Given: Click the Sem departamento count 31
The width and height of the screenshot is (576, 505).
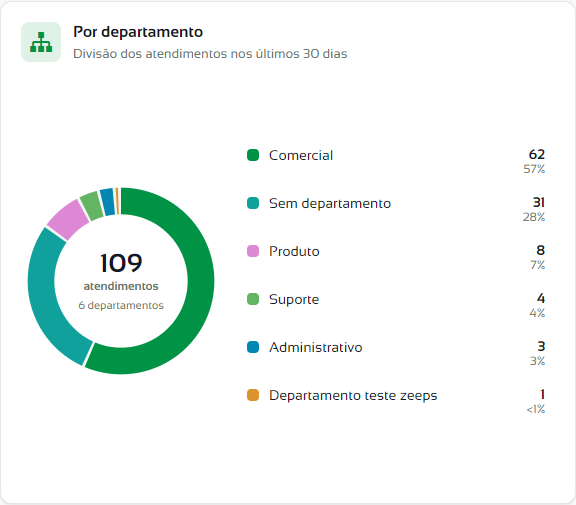Looking at the screenshot, I should pos(539,202).
